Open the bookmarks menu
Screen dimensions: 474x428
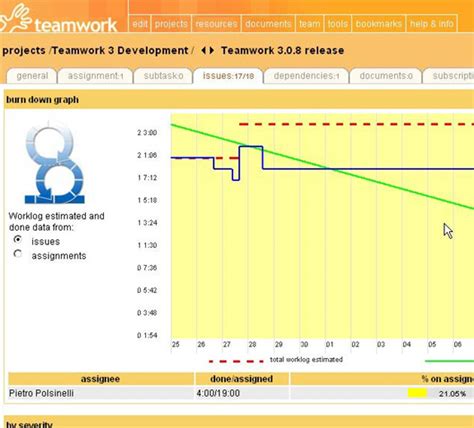click(x=378, y=24)
